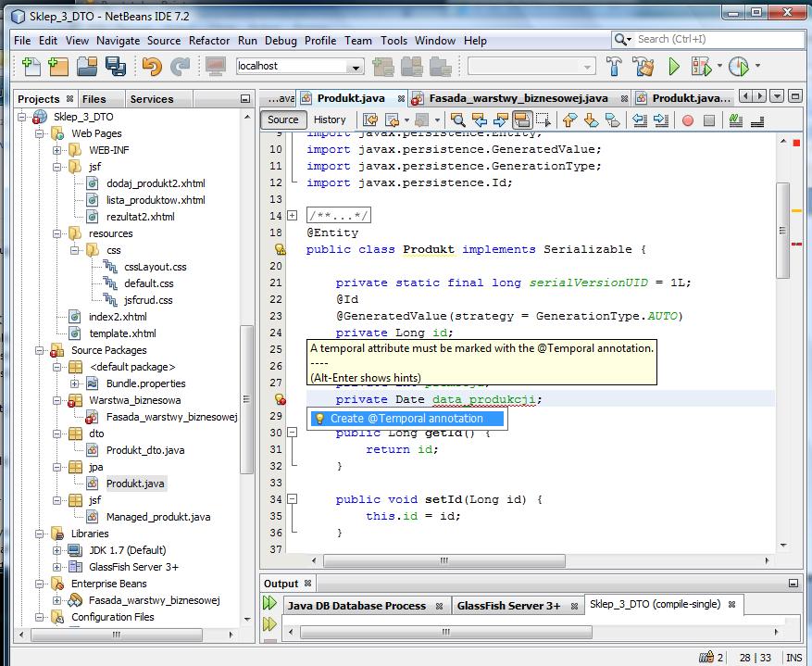This screenshot has height=666, width=812.
Task: Expand the WEB-INF folder node
Action: 57,150
